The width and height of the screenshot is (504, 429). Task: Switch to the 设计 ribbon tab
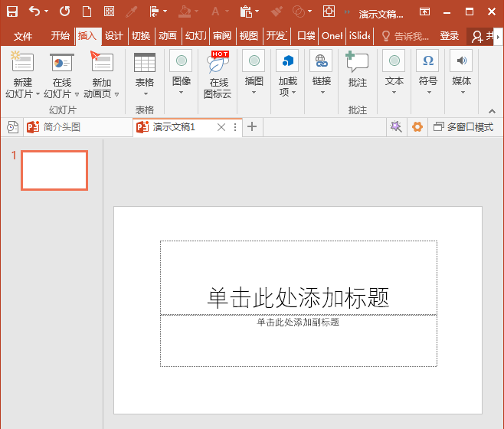pyautogui.click(x=114, y=36)
